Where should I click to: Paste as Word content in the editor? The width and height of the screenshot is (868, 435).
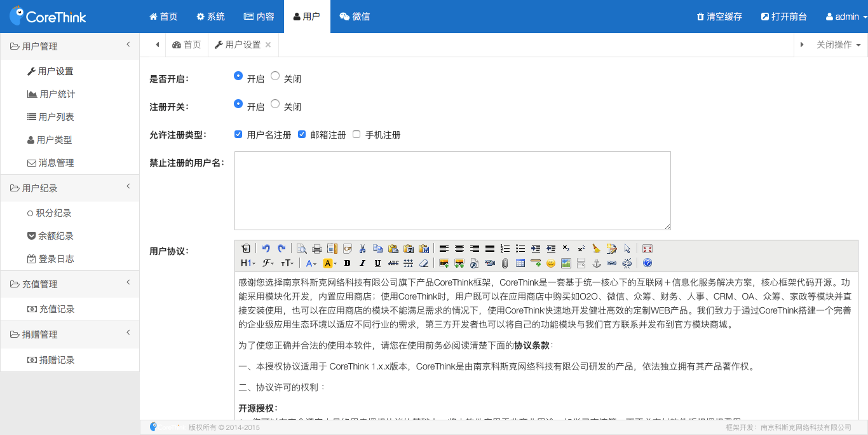tap(424, 249)
